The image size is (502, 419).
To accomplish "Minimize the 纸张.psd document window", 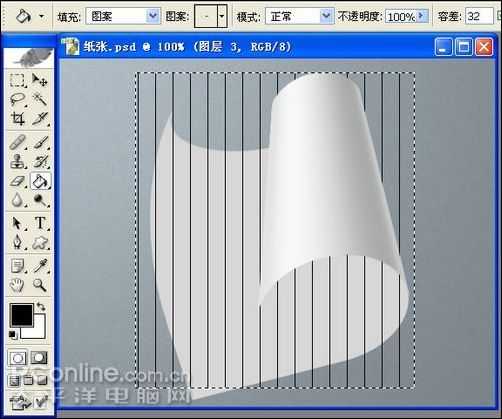I will (443, 47).
